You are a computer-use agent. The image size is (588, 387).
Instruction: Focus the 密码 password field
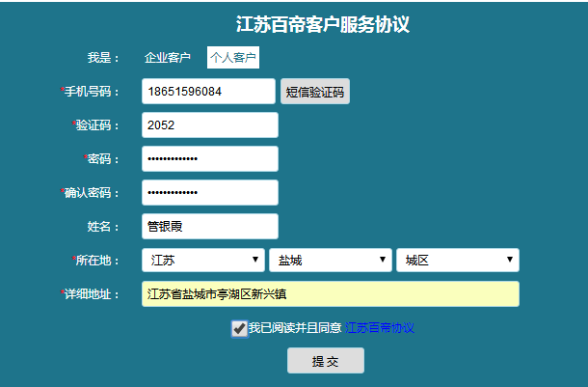pyautogui.click(x=210, y=159)
